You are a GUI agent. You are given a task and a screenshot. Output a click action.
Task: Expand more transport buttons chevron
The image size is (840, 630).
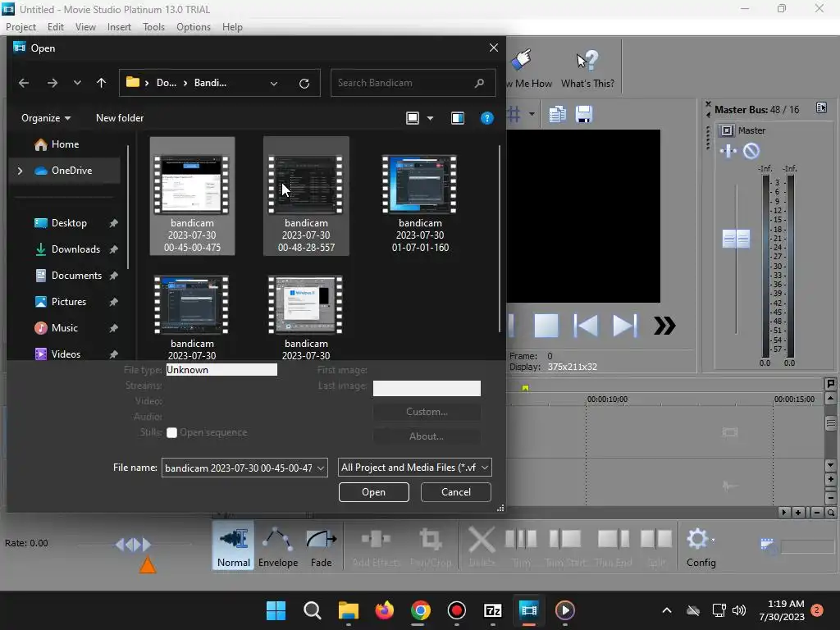point(664,326)
